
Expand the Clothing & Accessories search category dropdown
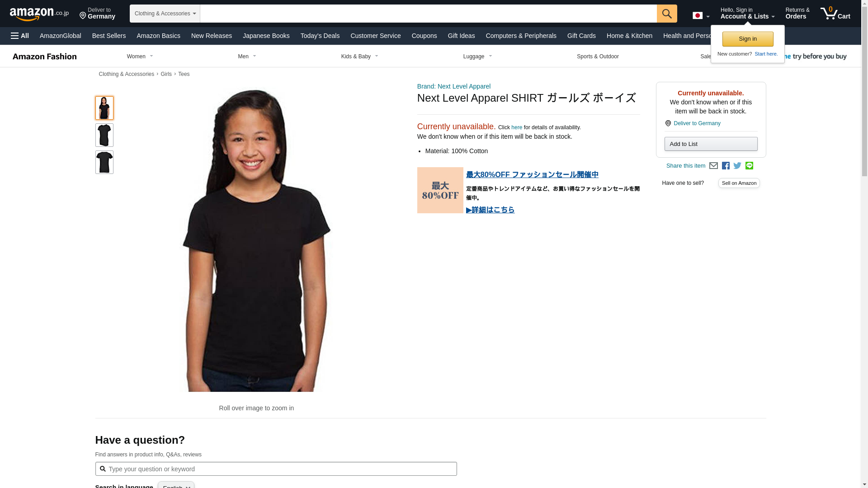point(165,14)
